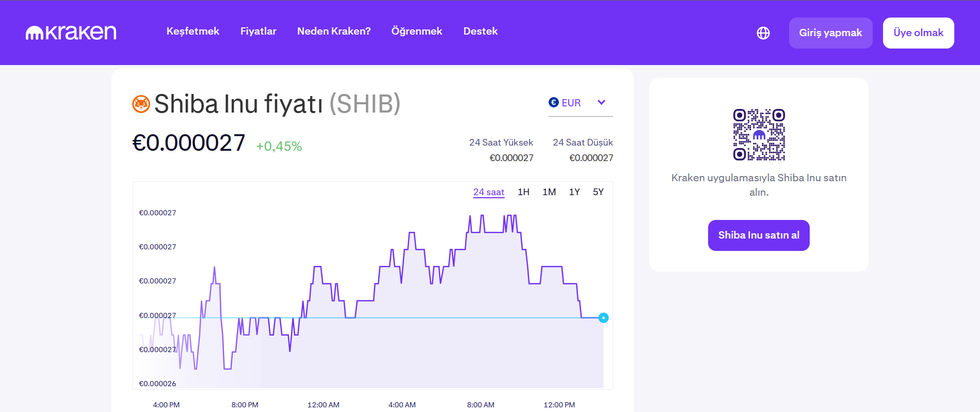Click the current price marker dot
The image size is (980, 412).
point(603,318)
